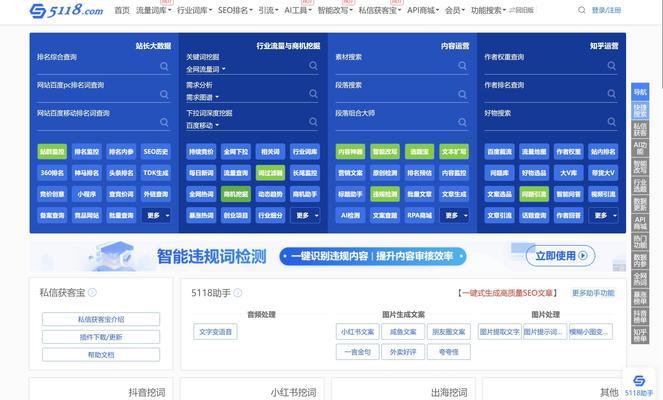The height and width of the screenshot is (400, 663).
Task: Open 智能改写 menu in navigation bar
Action: coord(335,10)
